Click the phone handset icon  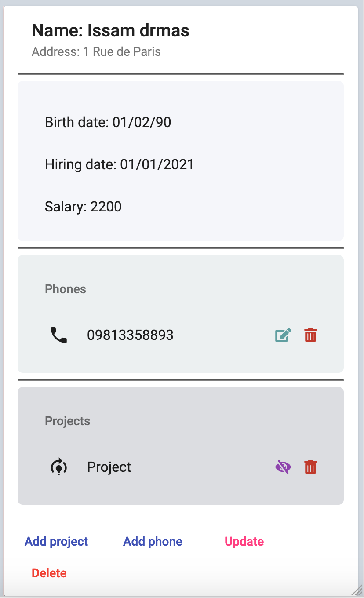pos(59,335)
